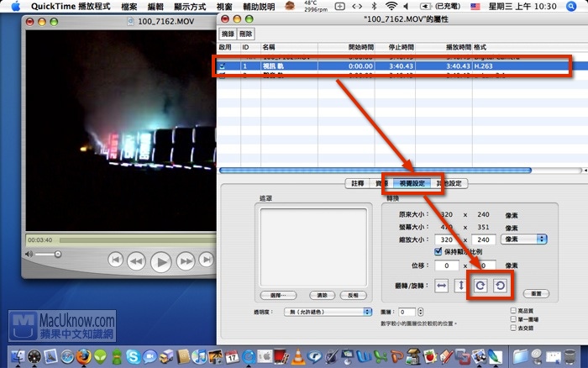
Task: Click the fast-forward button in the player
Action: click(186, 261)
